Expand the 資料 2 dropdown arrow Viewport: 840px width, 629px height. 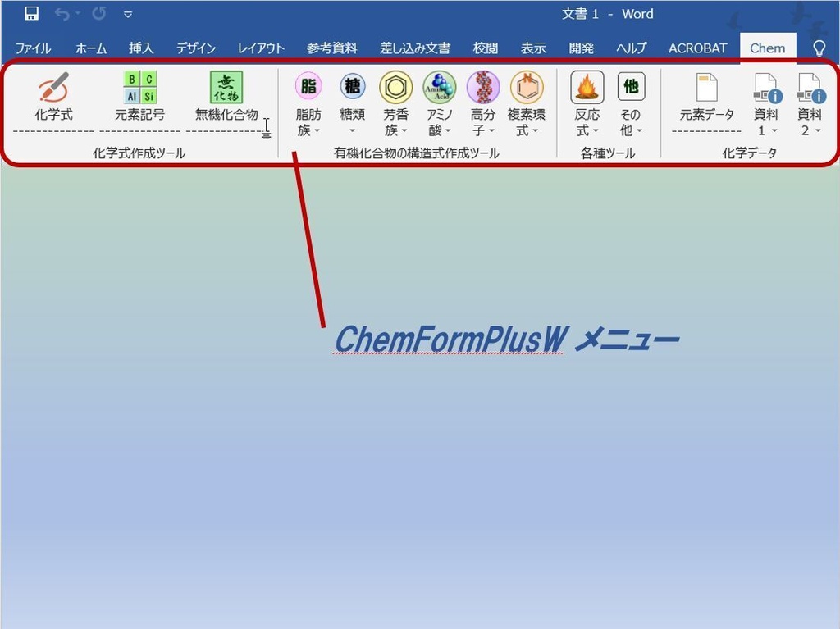pos(818,130)
